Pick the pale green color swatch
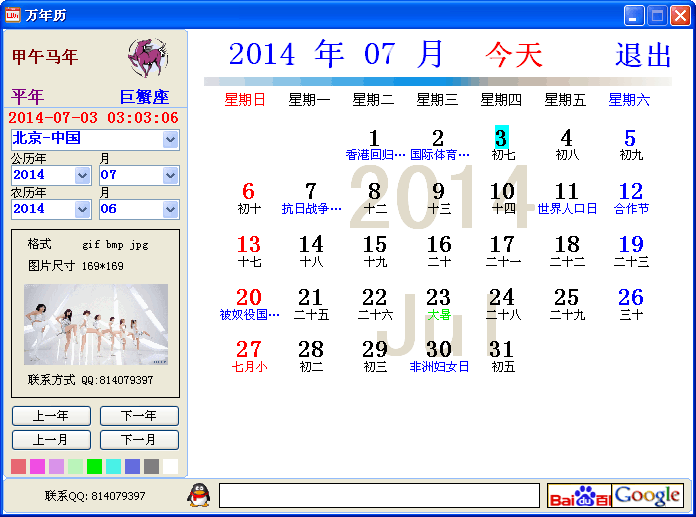696x517 pixels. coord(75,466)
